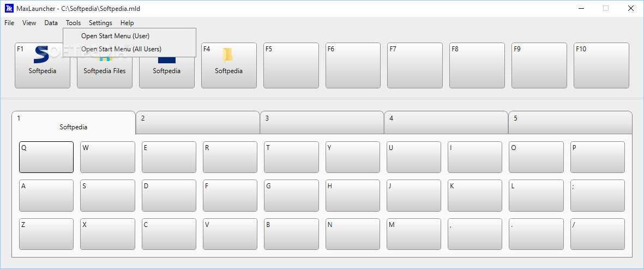This screenshot has width=644, height=269.
Task: Click the Z key button
Action: pos(46,234)
